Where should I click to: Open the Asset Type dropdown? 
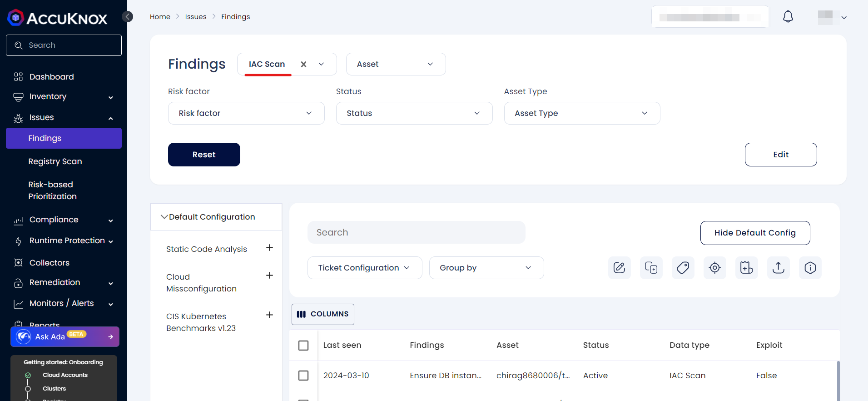(x=581, y=113)
